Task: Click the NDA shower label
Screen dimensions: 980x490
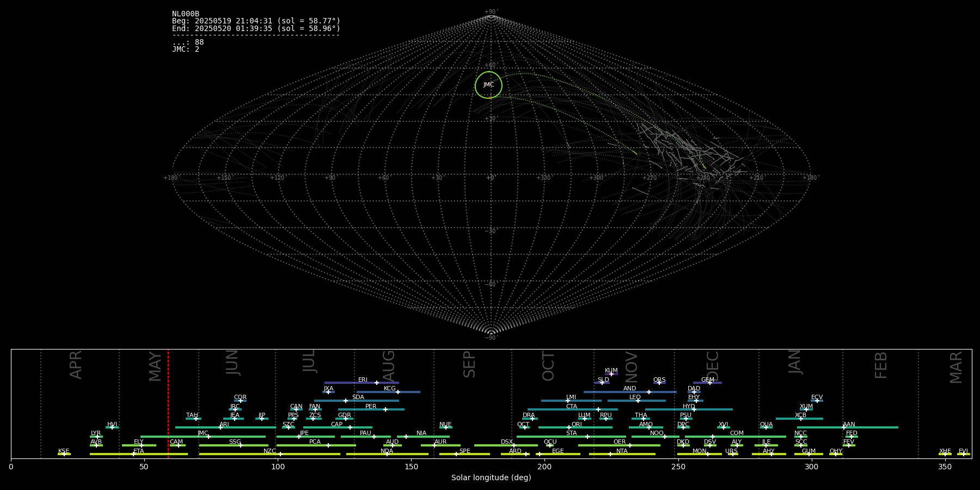Action: point(387,451)
